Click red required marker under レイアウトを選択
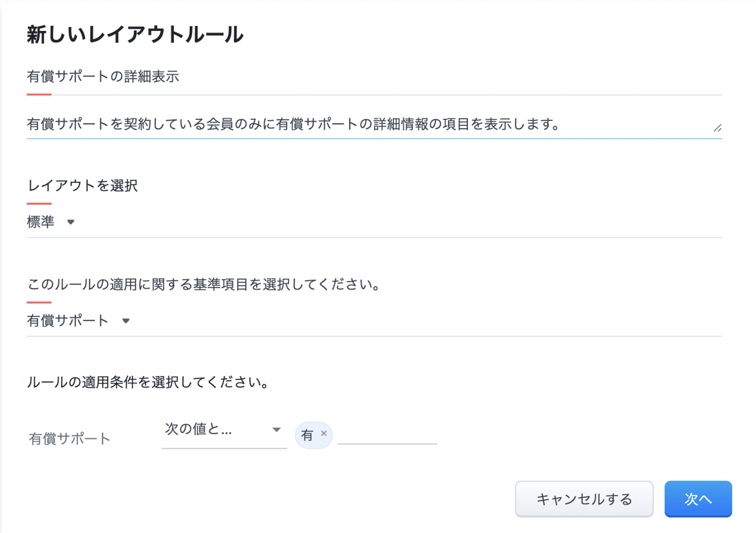 39,204
